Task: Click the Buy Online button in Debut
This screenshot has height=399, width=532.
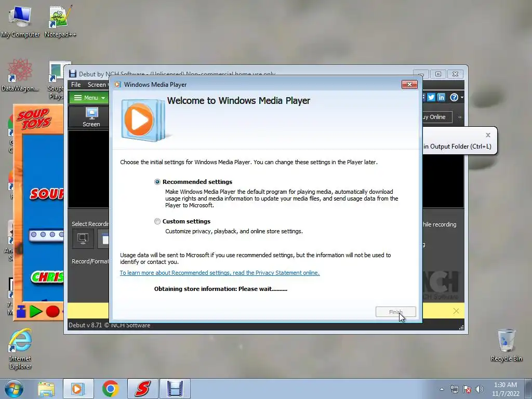Action: click(437, 117)
